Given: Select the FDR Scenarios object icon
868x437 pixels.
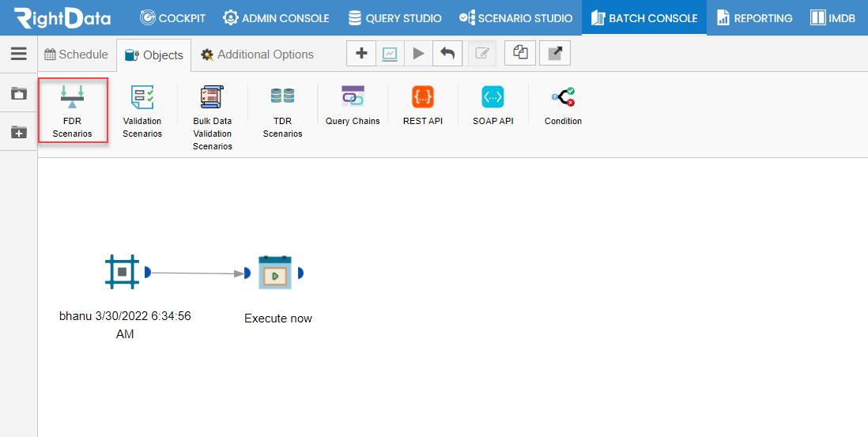Looking at the screenshot, I should pyautogui.click(x=73, y=96).
